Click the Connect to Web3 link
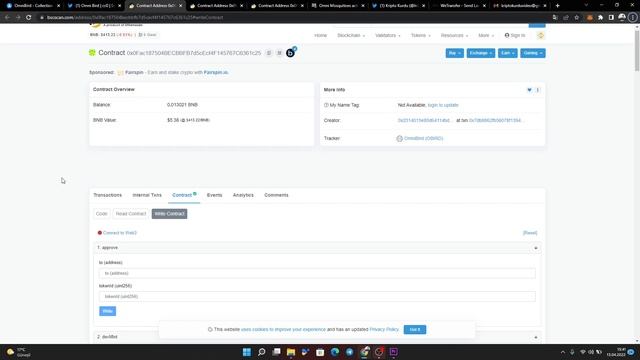The height and width of the screenshot is (360, 640). (x=120, y=233)
